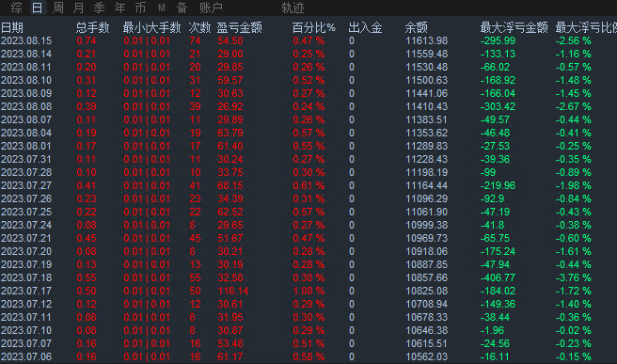The width and height of the screenshot is (617, 364).
Task: Select floating loss percent -2.67 %
Action: tap(574, 106)
